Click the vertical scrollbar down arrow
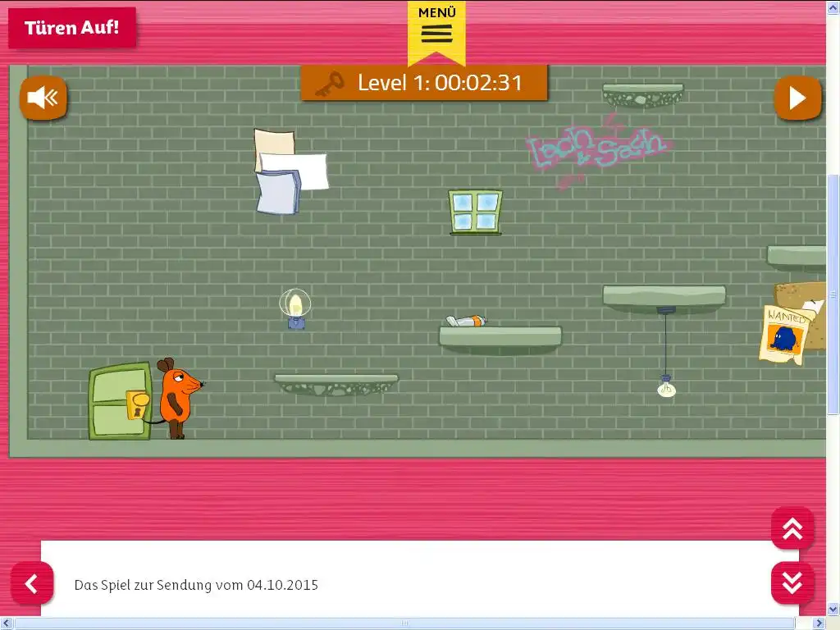The width and height of the screenshot is (840, 630). pyautogui.click(x=833, y=609)
